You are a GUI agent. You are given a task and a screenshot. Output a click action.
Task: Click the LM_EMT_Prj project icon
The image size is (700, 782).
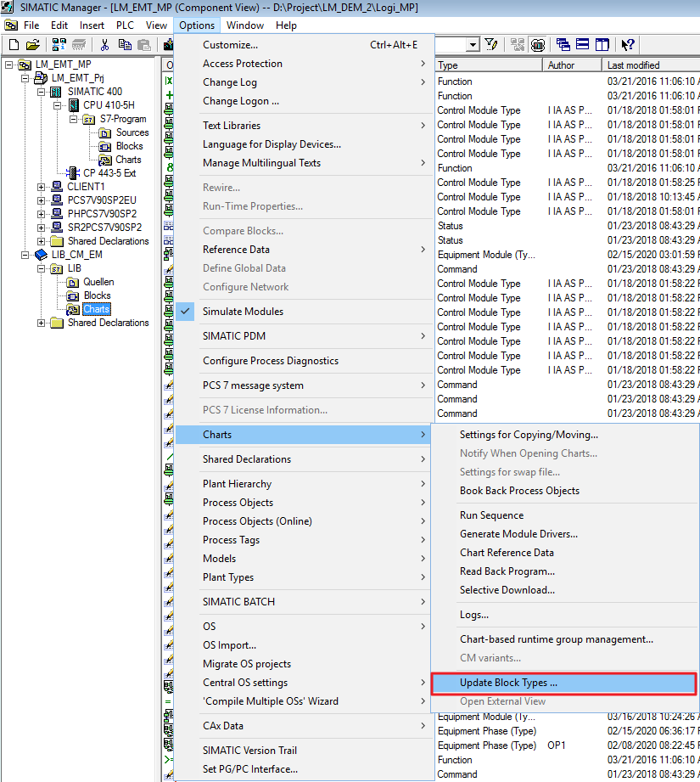[x=41, y=78]
